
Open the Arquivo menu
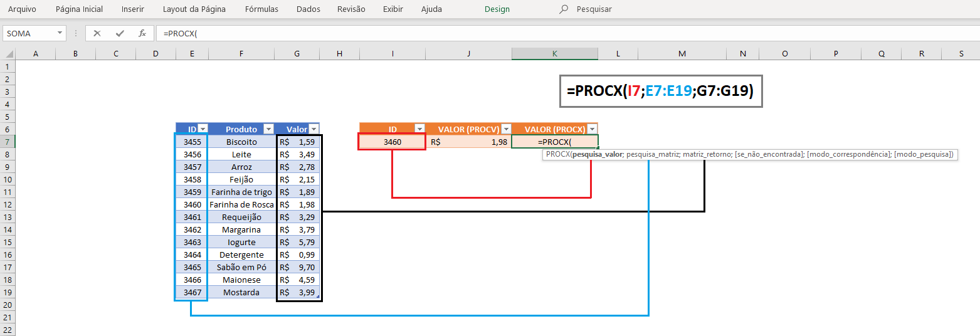[22, 9]
